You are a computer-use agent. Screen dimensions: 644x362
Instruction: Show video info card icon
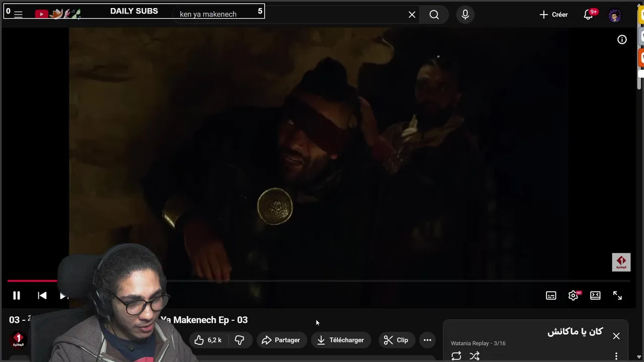tap(622, 40)
